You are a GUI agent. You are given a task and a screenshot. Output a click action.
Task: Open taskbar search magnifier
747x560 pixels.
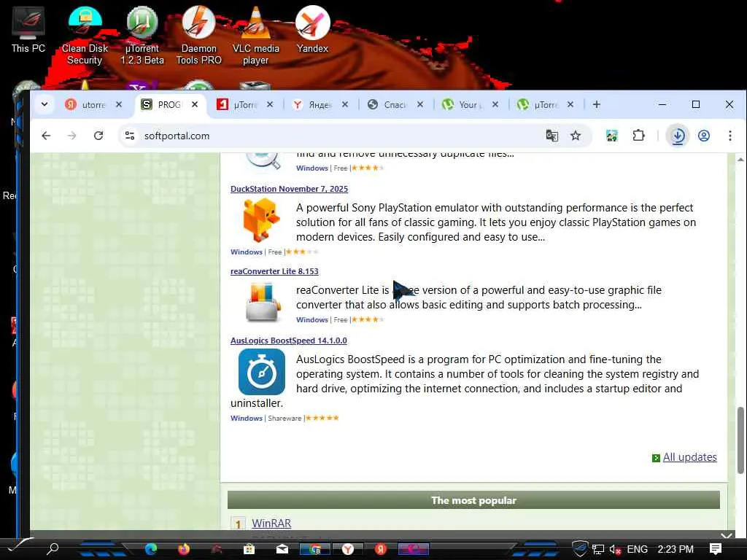[x=53, y=549]
